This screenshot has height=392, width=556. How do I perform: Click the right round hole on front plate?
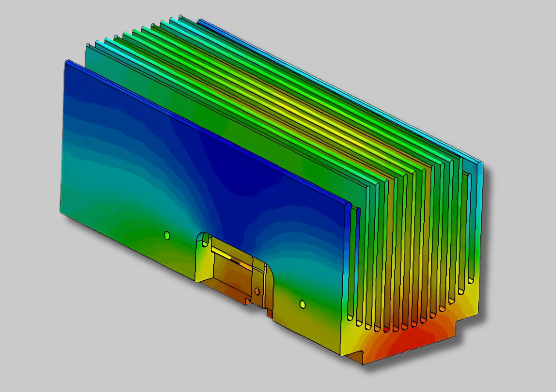click(302, 304)
